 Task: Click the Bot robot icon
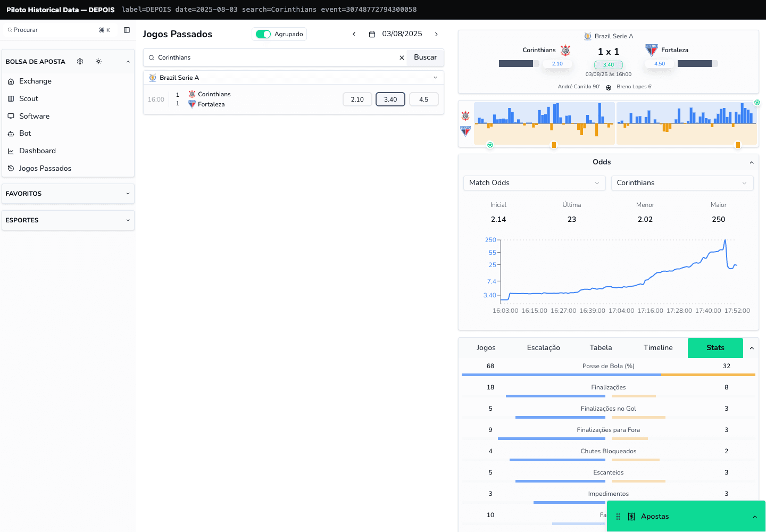tap(11, 134)
